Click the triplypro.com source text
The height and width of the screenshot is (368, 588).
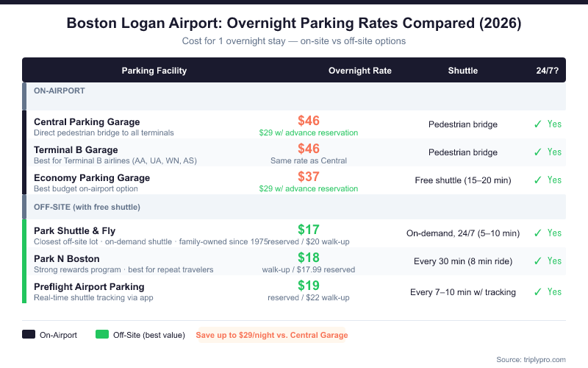[531, 359]
